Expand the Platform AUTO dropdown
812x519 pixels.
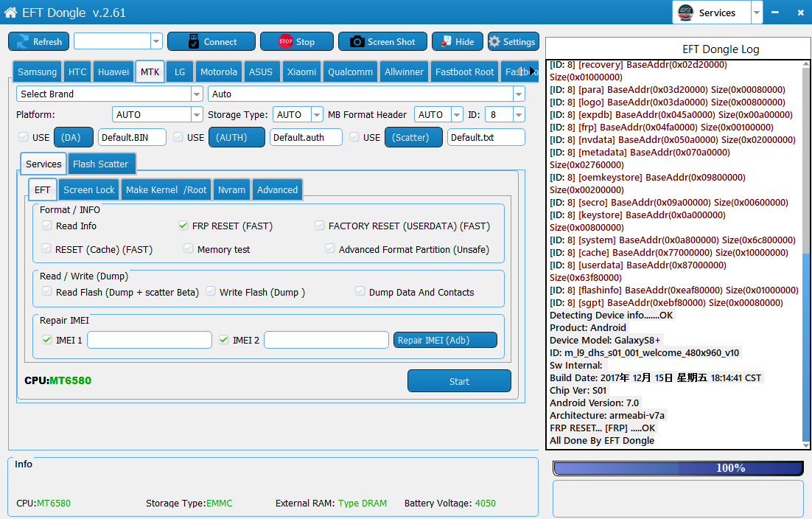click(x=197, y=115)
